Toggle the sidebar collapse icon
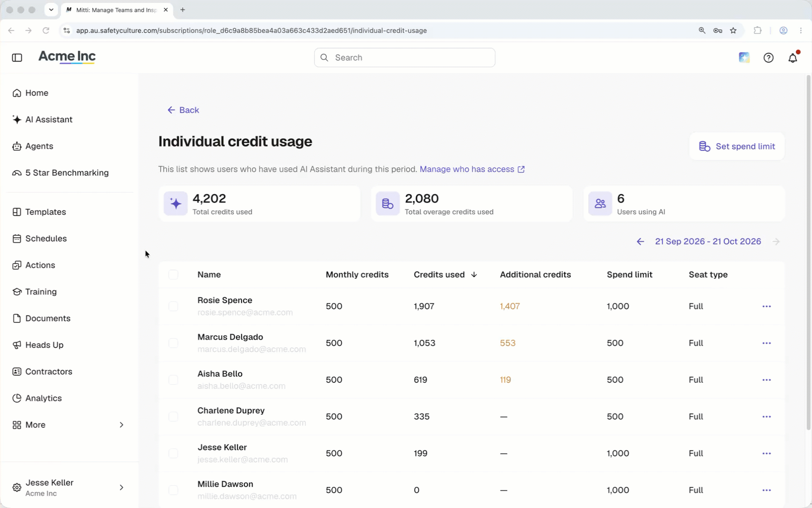Viewport: 812px width, 508px height. pos(17,58)
